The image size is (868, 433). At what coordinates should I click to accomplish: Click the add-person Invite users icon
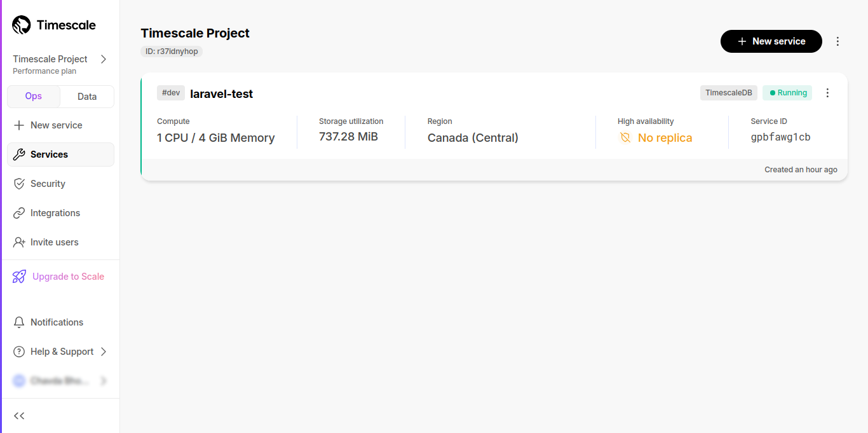point(19,242)
